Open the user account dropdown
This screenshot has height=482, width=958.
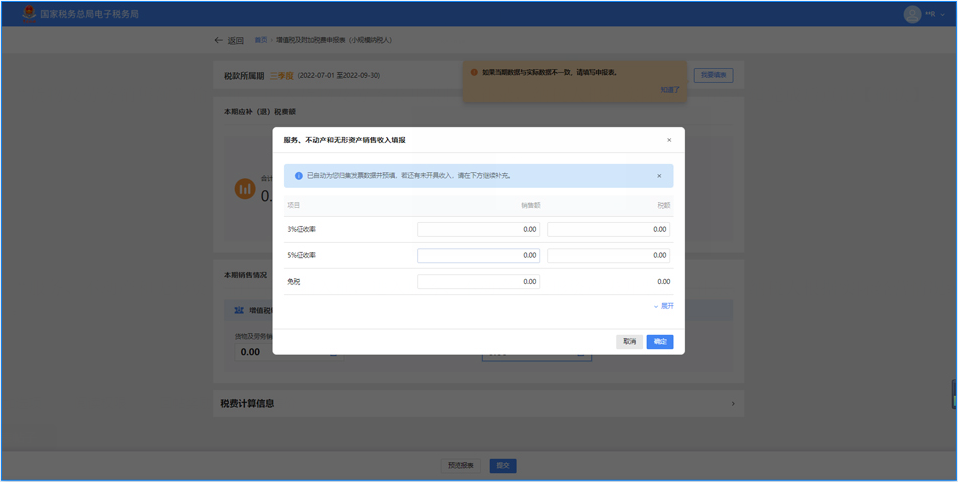941,14
